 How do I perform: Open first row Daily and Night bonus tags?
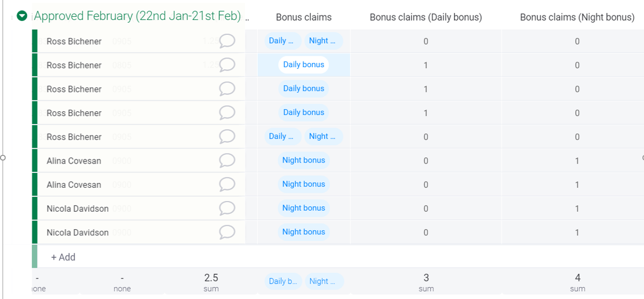click(304, 41)
